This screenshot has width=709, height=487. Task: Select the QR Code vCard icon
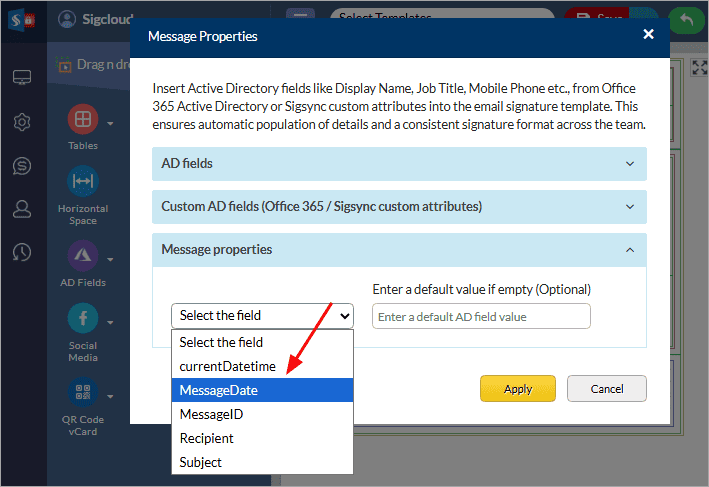[83, 393]
